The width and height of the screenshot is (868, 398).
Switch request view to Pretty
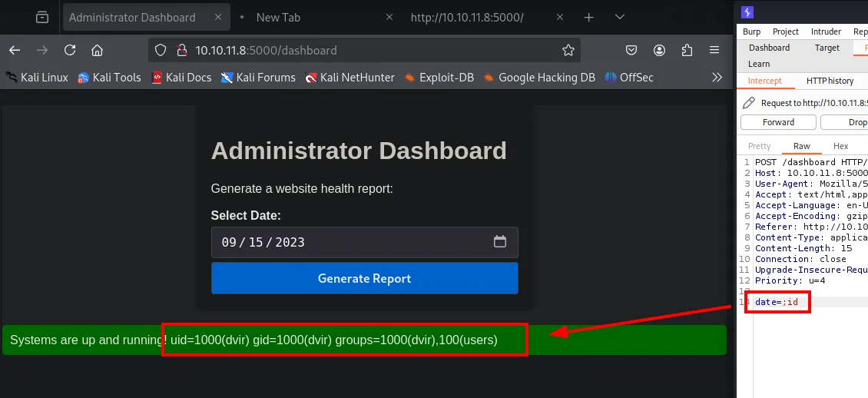pyautogui.click(x=759, y=146)
